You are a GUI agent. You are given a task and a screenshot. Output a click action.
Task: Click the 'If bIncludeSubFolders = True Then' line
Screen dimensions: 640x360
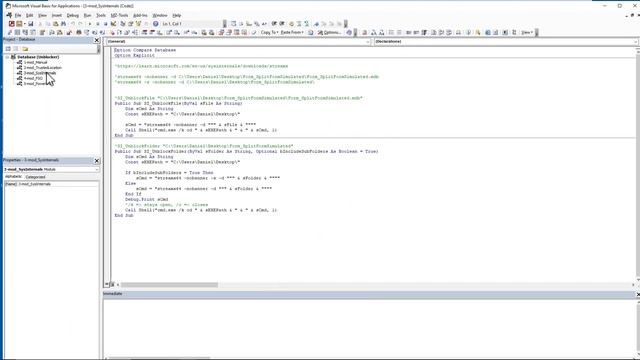click(169, 173)
